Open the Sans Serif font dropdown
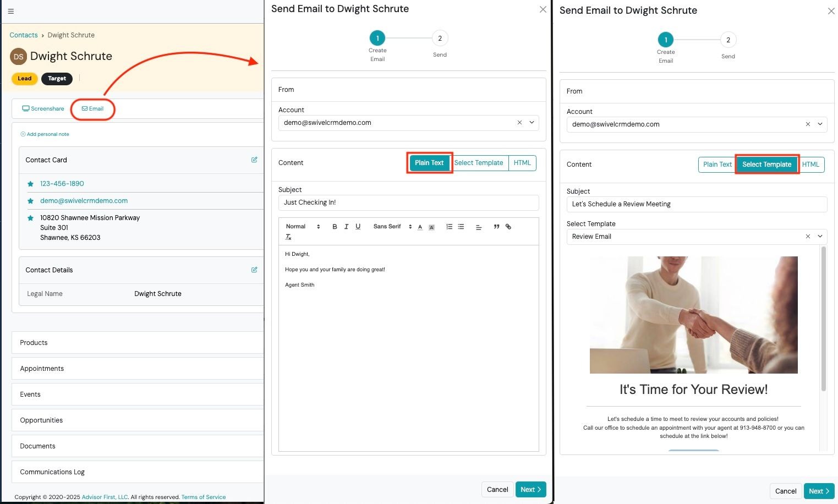838x504 pixels. tap(392, 227)
